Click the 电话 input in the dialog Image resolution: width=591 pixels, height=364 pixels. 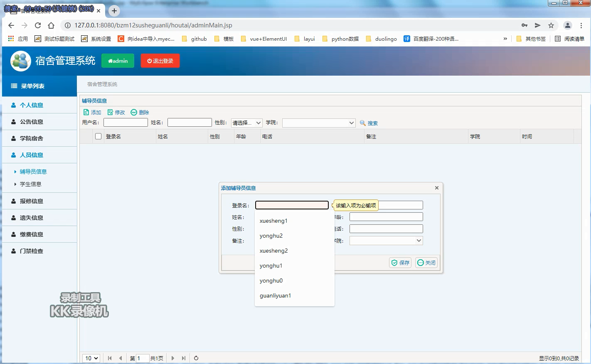tap(386, 229)
